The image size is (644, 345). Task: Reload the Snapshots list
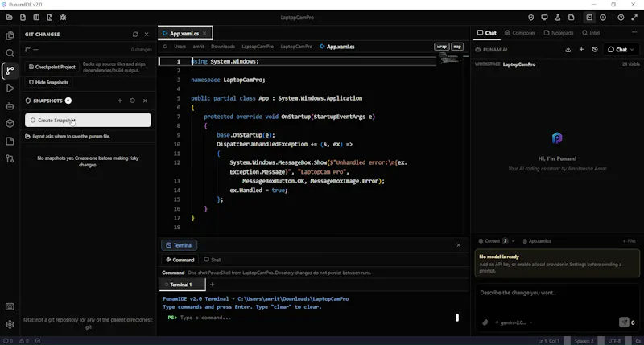point(132,101)
